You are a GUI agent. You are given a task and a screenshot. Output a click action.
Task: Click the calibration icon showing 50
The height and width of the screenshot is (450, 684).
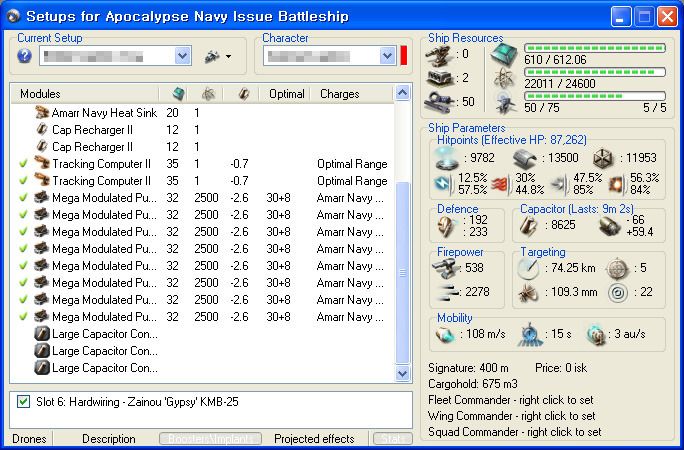pos(439,102)
